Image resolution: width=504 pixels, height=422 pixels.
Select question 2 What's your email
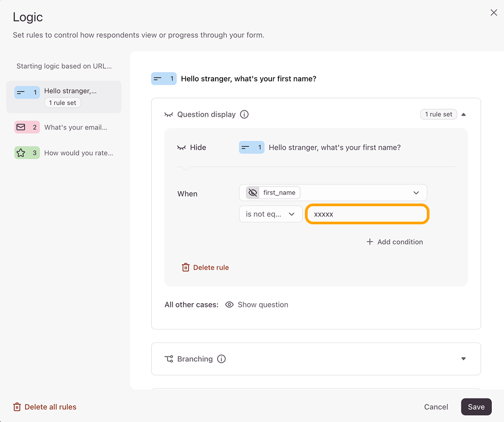coord(64,127)
